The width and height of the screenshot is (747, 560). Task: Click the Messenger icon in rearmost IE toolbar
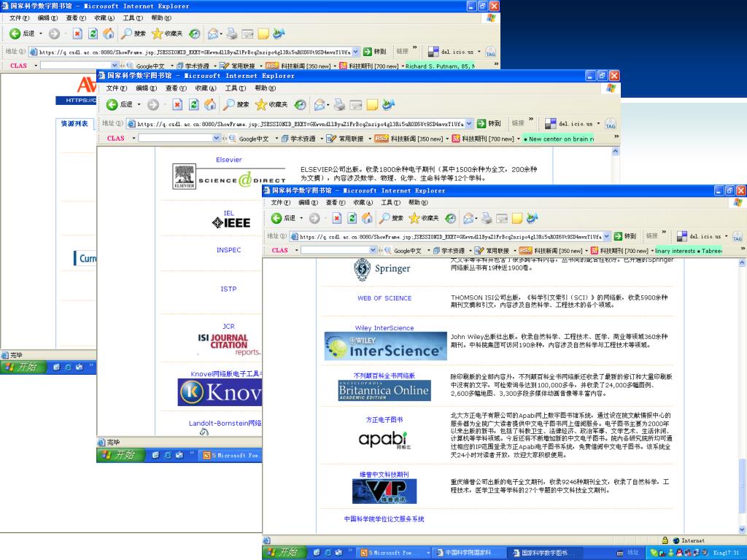(x=279, y=34)
